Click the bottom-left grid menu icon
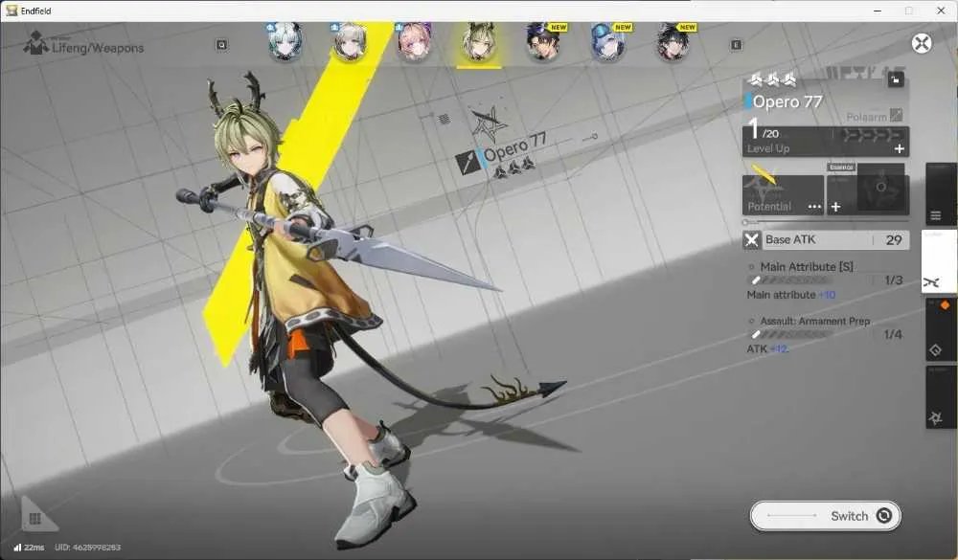 point(35,519)
